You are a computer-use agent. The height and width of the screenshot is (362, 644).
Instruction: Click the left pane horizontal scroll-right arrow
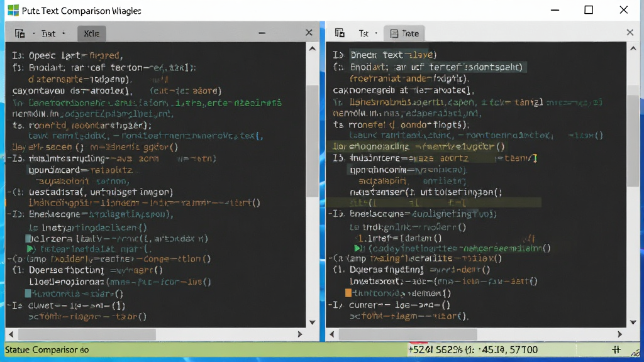coord(300,334)
